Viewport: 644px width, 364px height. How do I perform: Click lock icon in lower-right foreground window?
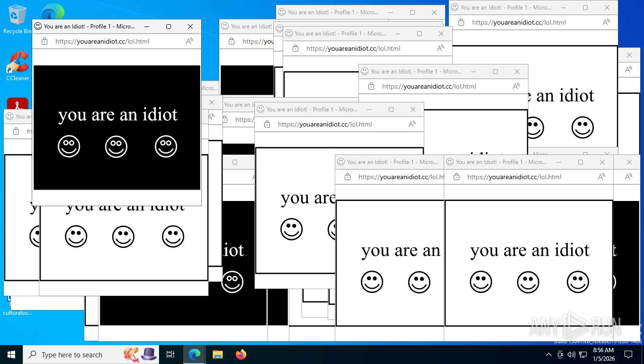456,177
